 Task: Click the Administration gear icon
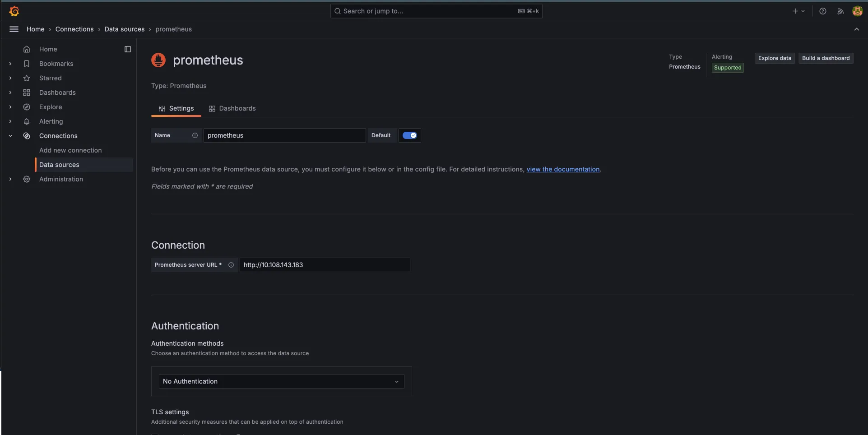click(x=27, y=179)
